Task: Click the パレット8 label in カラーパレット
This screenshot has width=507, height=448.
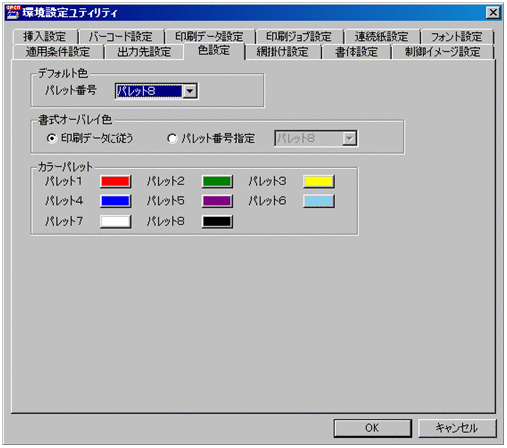Action: coord(165,221)
